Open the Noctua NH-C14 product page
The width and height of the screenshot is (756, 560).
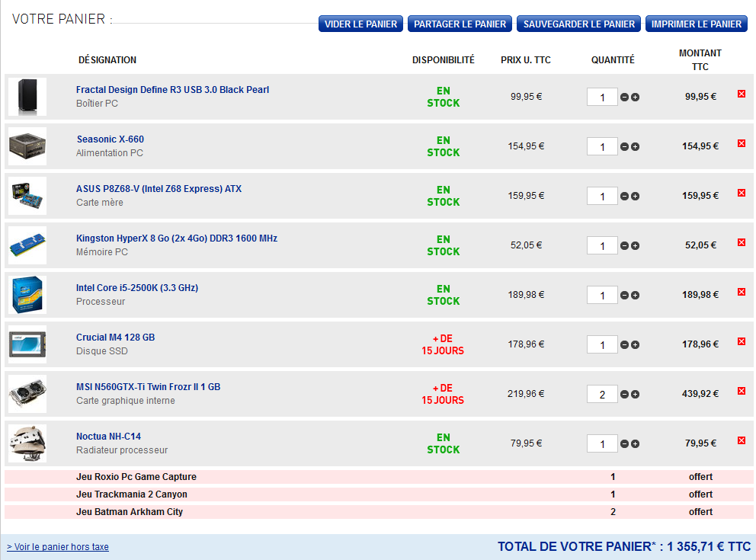point(108,437)
